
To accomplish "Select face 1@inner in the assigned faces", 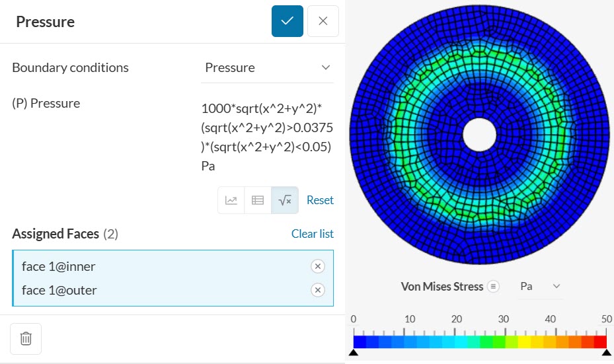I will pos(58,266).
